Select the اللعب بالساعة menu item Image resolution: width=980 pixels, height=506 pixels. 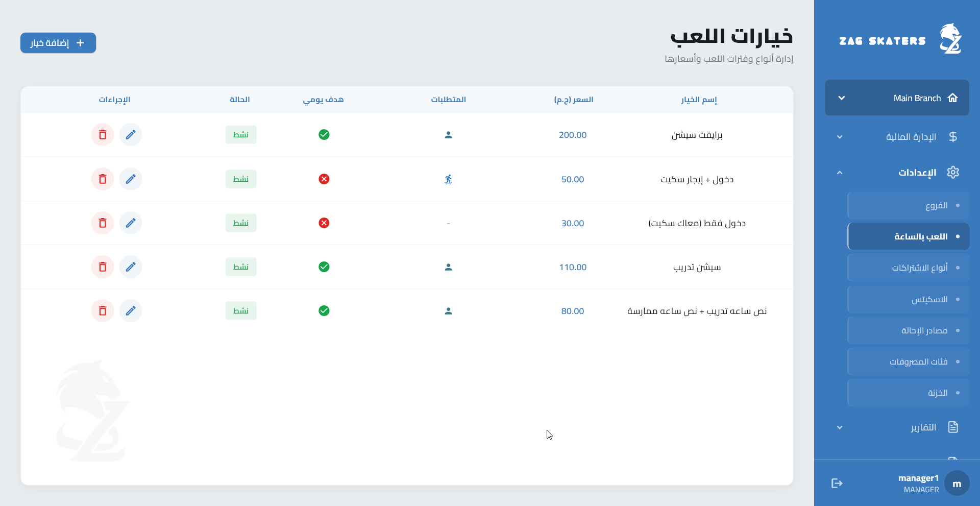pos(909,236)
